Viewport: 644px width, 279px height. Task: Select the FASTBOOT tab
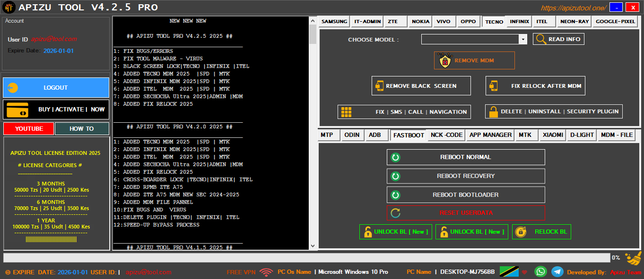click(409, 135)
